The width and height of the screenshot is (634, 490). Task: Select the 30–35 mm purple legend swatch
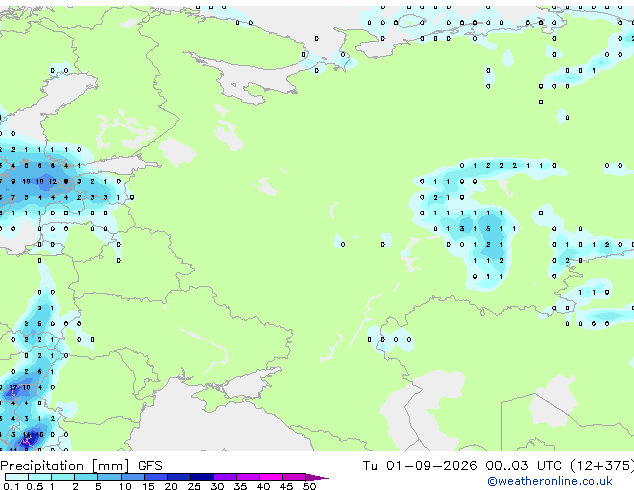coord(225,477)
